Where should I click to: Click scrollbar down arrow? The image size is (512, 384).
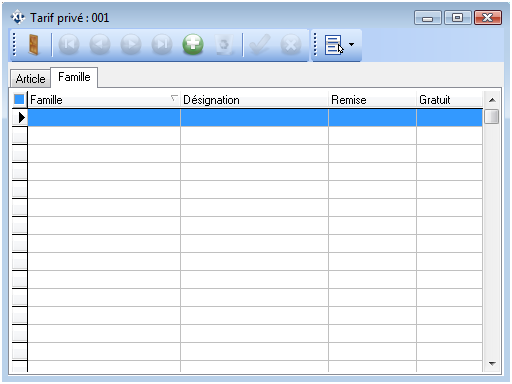click(x=492, y=364)
